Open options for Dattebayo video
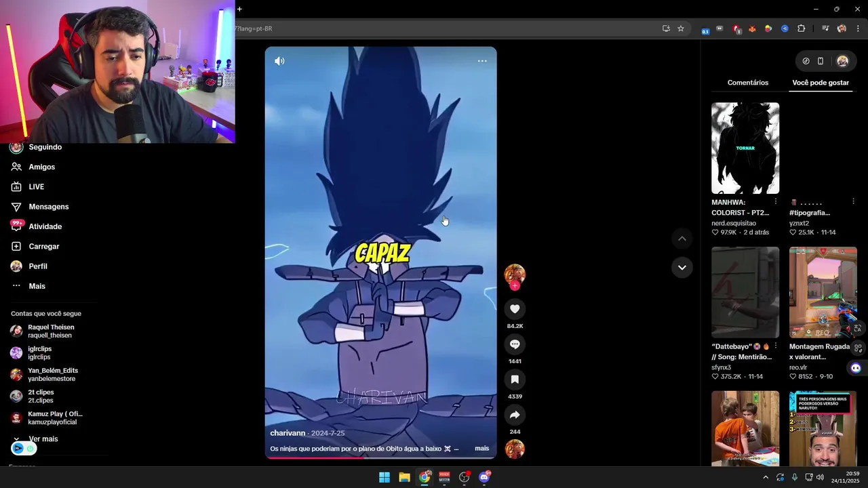The image size is (868, 488). 776,346
